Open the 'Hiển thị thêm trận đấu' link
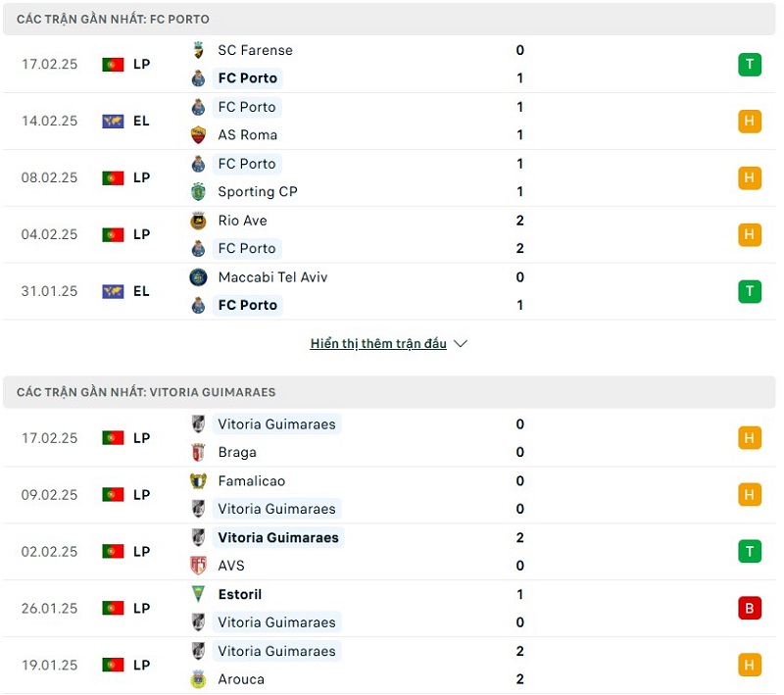The width and height of the screenshot is (784, 695). tap(378, 344)
